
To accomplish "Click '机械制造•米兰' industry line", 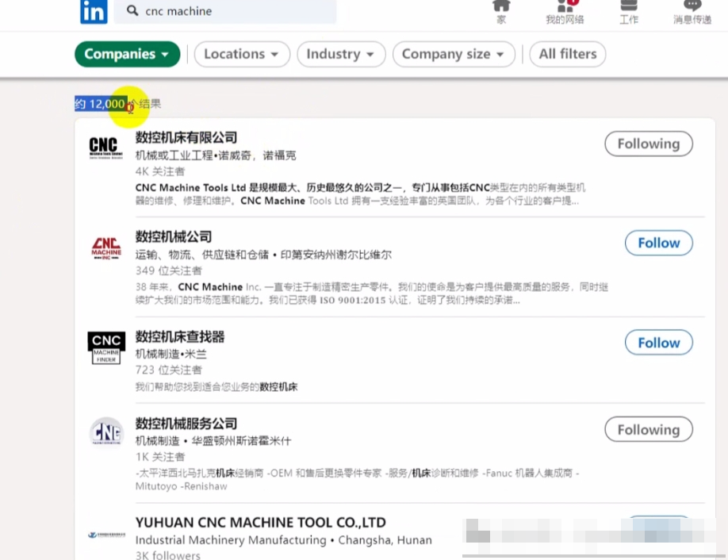I will click(171, 355).
